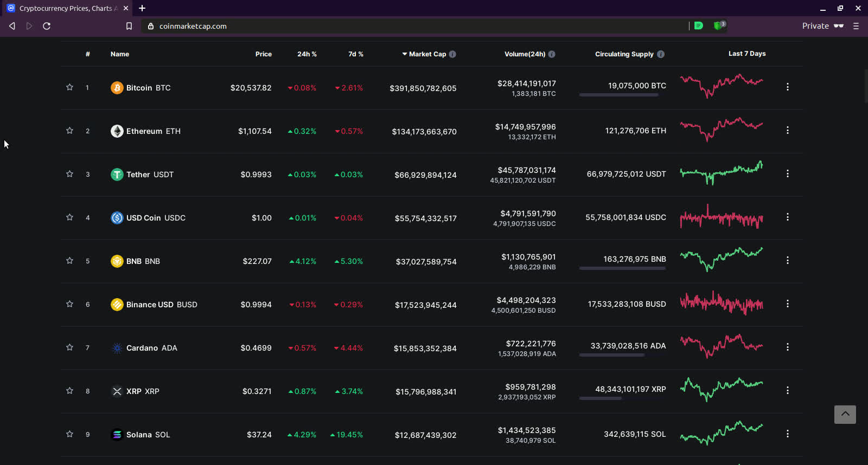
Task: Add Ethereum to watchlist star
Action: click(69, 131)
